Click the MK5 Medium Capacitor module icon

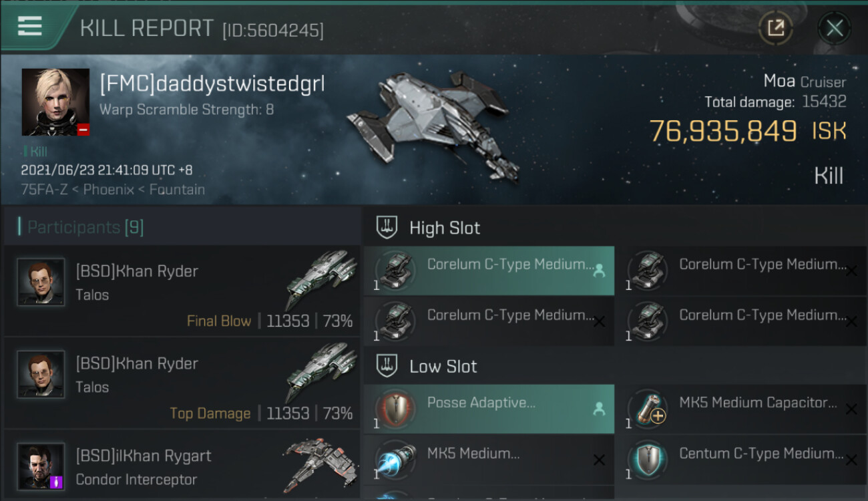[647, 409]
